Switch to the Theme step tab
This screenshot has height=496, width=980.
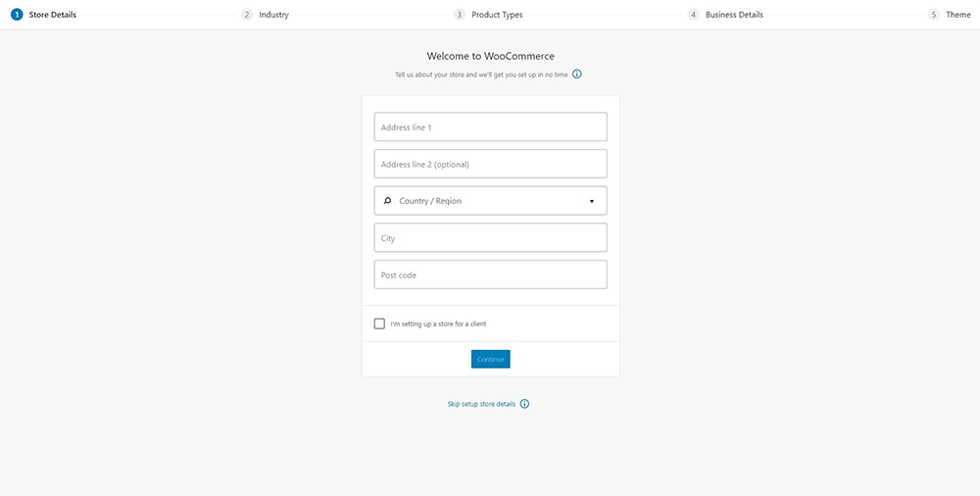[x=957, y=15]
